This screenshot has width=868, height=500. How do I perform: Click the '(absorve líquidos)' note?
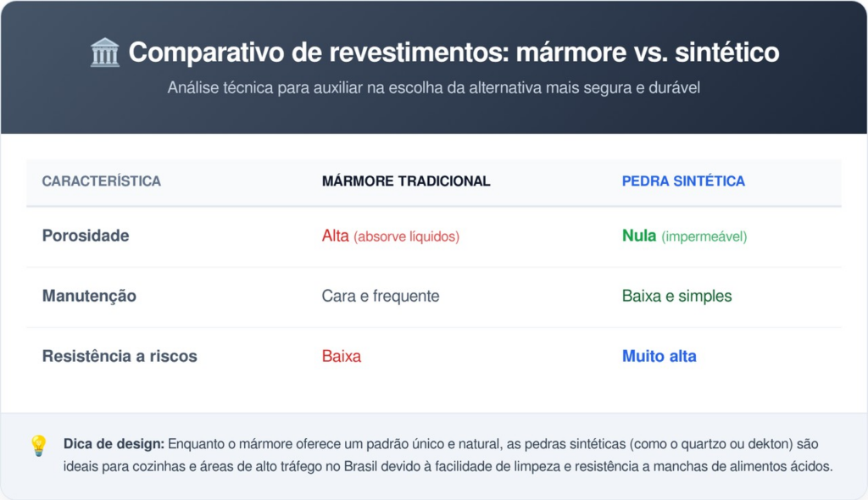pyautogui.click(x=406, y=236)
